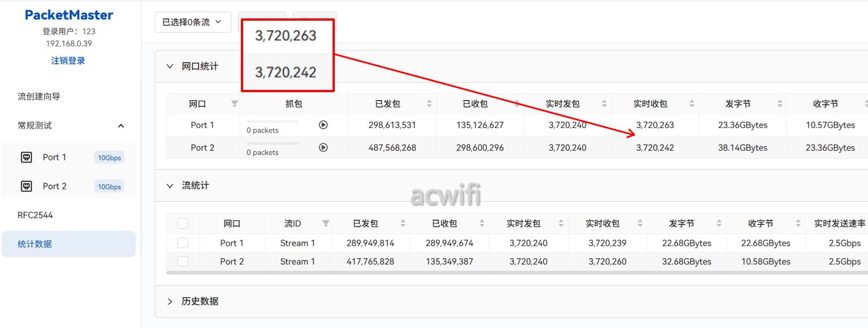
Task: Click the 注销登录 logout link
Action: [x=68, y=60]
